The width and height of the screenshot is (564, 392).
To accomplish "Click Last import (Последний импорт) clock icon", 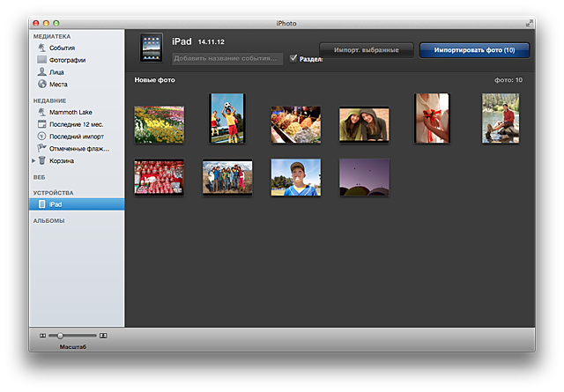I will pos(42,137).
